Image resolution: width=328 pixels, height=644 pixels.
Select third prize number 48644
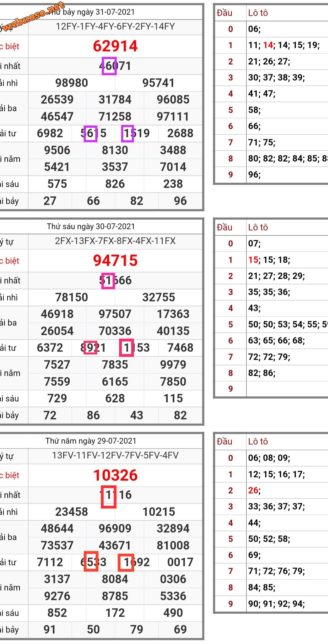point(57,528)
